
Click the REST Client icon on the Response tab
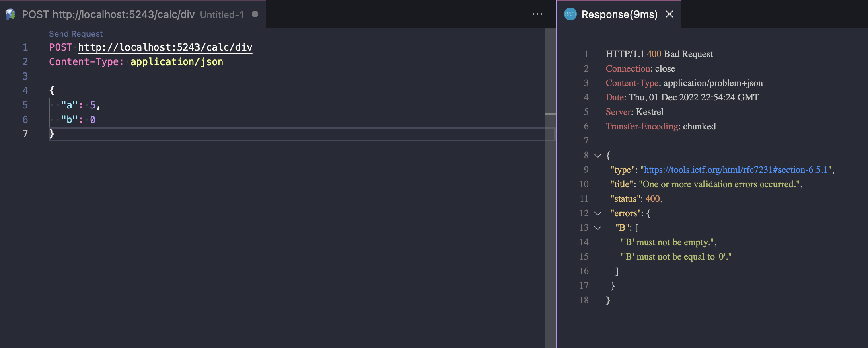point(570,14)
